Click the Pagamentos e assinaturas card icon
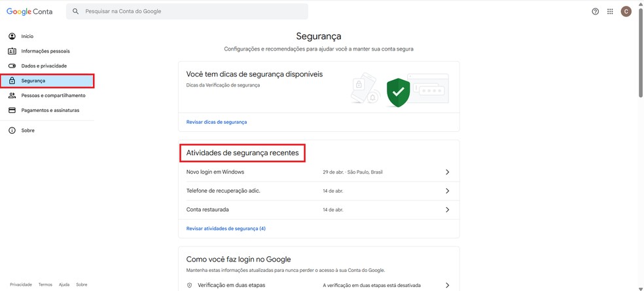The width and height of the screenshot is (644, 291). pyautogui.click(x=12, y=110)
